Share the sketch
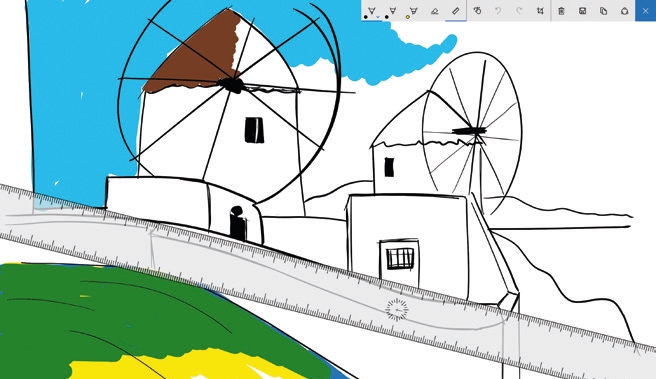The height and width of the screenshot is (379, 656). click(625, 11)
